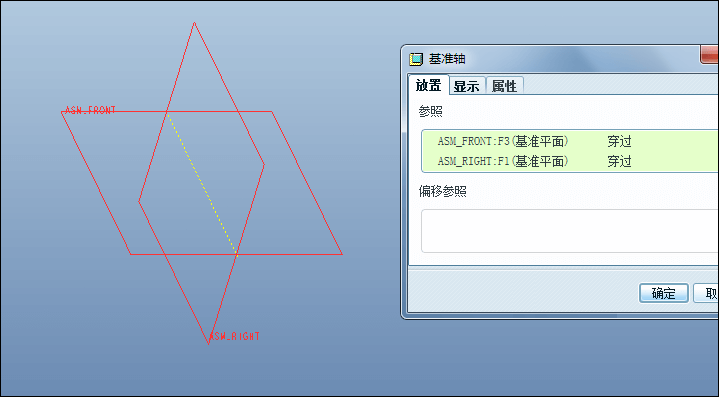Open the 显示 tab
719x397 pixels.
pyautogui.click(x=467, y=86)
